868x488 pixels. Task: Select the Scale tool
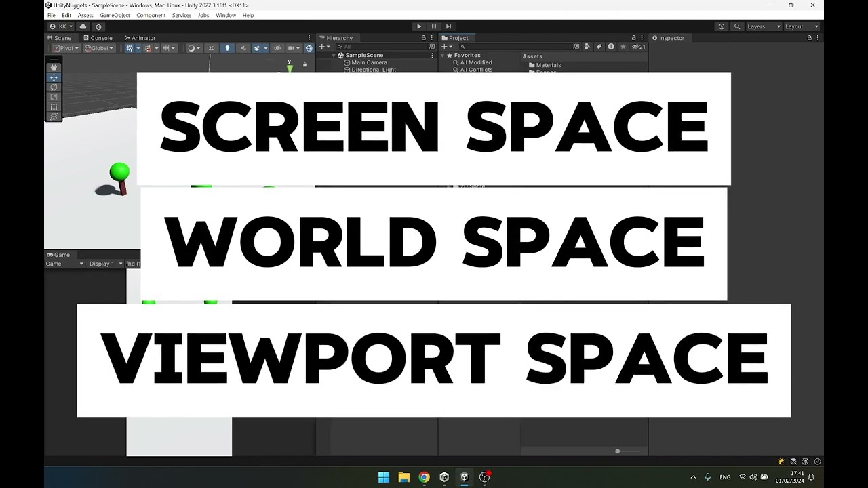tap(54, 97)
